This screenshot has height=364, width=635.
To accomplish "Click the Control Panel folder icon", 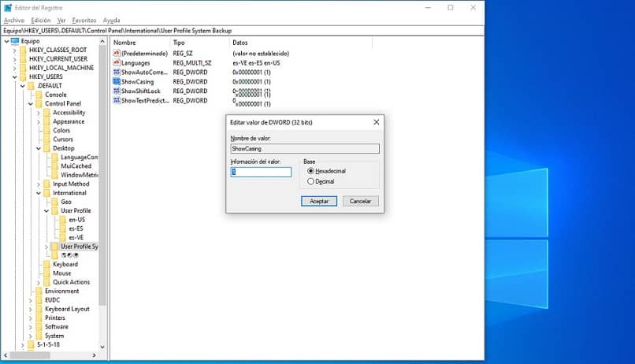I will pos(39,103).
